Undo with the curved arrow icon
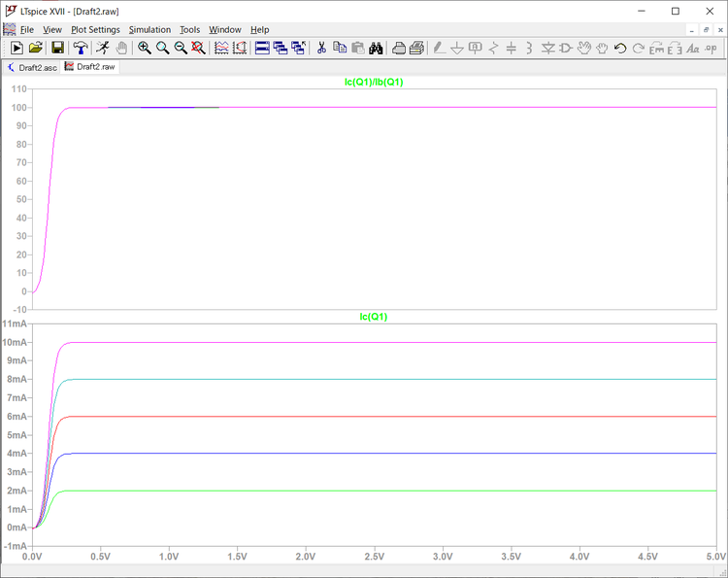Screen dimensions: 728x578 tap(620, 48)
